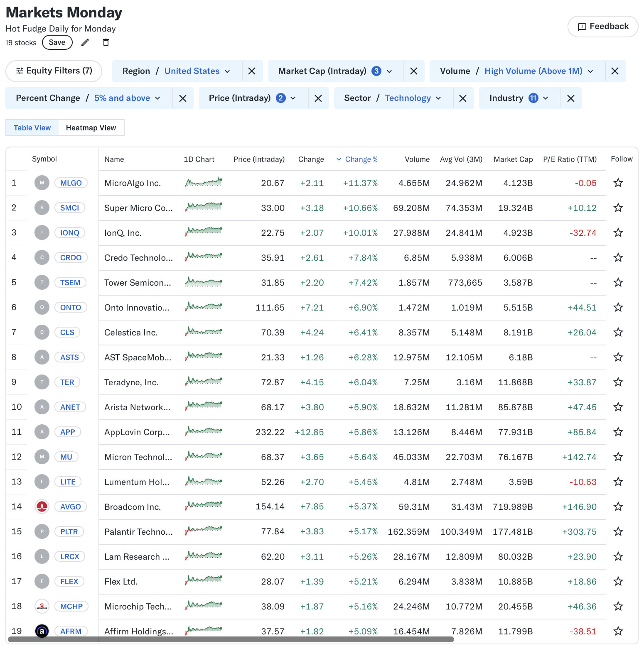Remove the Region filter with X
The height and width of the screenshot is (651, 644).
click(x=252, y=71)
